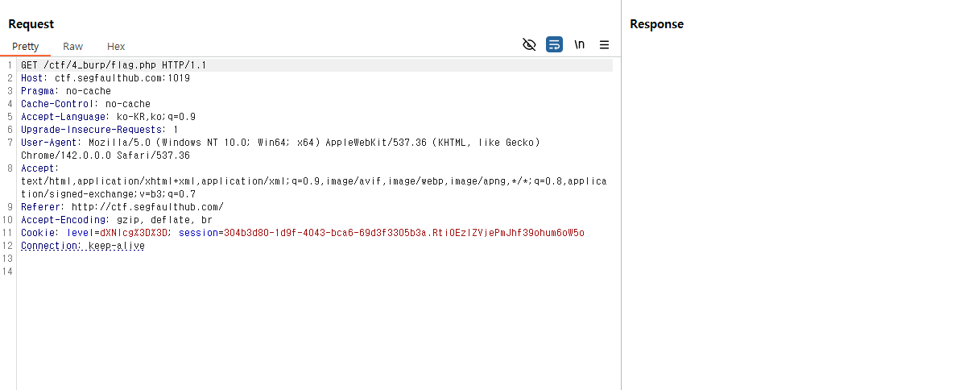
Task: Click the Connection: keep-alive header
Action: [x=83, y=246]
